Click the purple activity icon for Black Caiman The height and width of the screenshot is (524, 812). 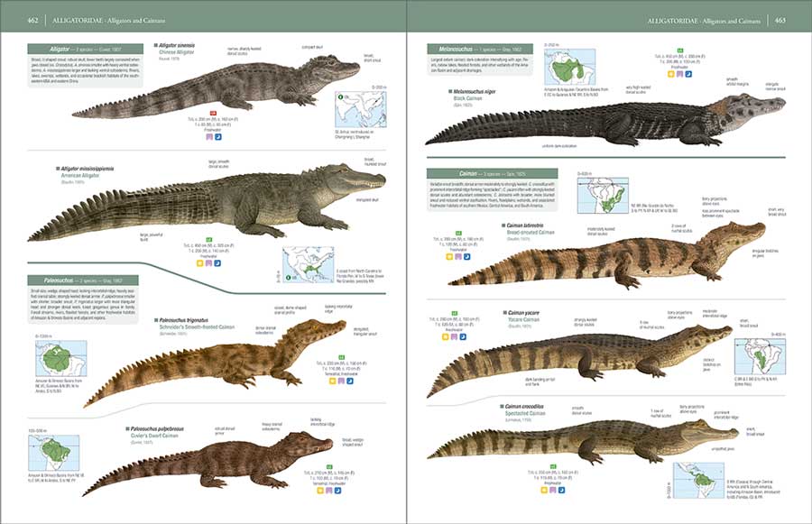pyautogui.click(x=679, y=75)
